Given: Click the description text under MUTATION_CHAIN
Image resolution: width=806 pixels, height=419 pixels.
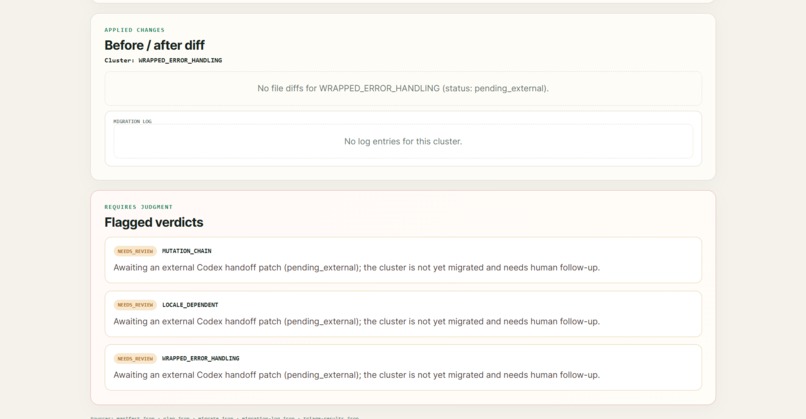Looking at the screenshot, I should point(357,267).
